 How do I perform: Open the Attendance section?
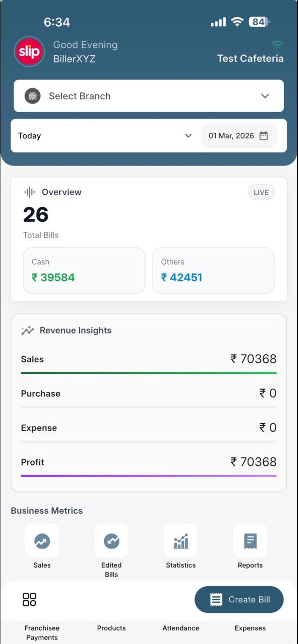(x=181, y=628)
